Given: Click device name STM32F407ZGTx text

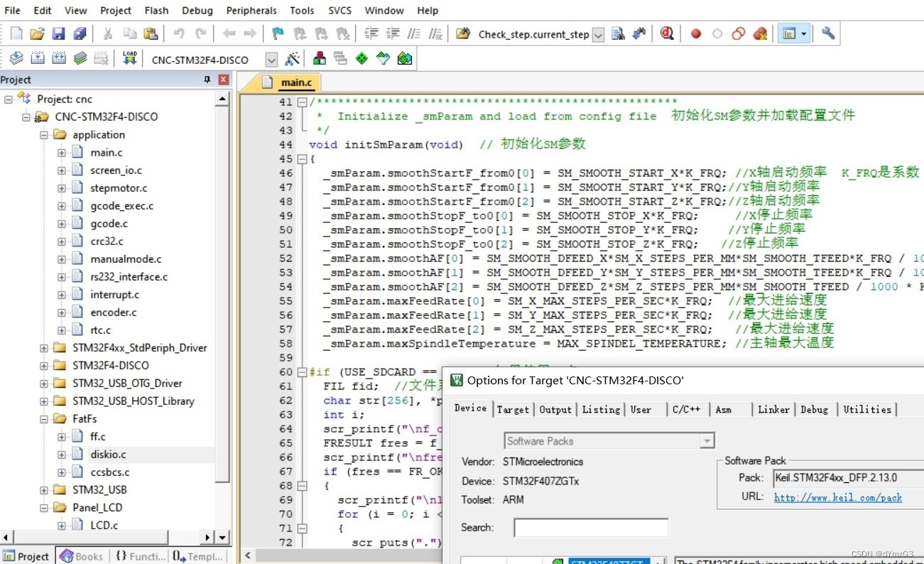Looking at the screenshot, I should pos(540,481).
